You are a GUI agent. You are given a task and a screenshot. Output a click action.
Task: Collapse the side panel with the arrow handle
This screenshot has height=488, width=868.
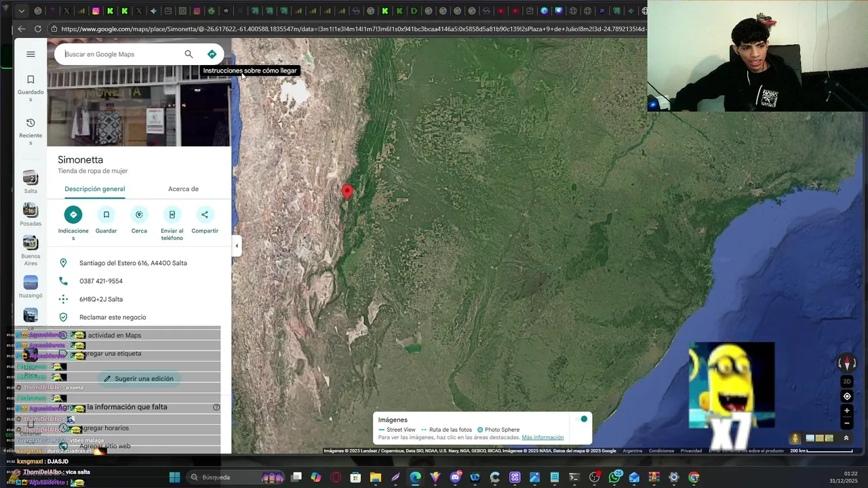click(237, 246)
